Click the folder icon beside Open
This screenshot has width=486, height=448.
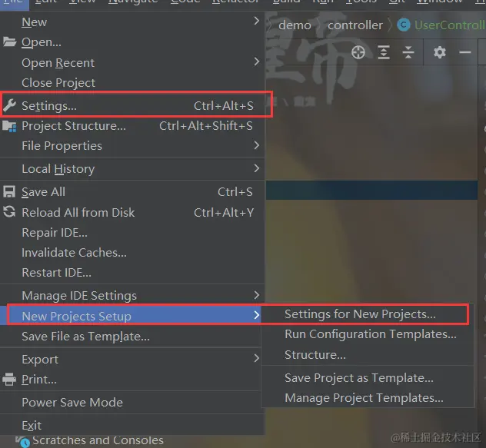9,42
